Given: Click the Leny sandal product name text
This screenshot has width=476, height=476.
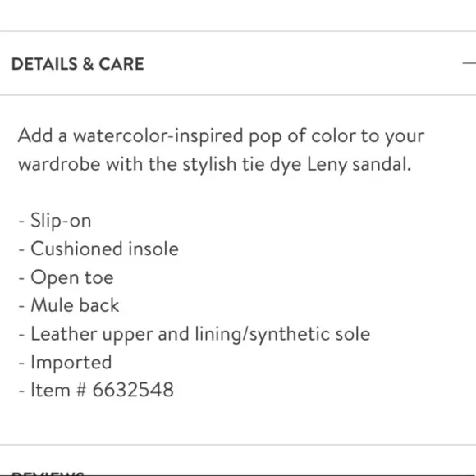Looking at the screenshot, I should [359, 164].
